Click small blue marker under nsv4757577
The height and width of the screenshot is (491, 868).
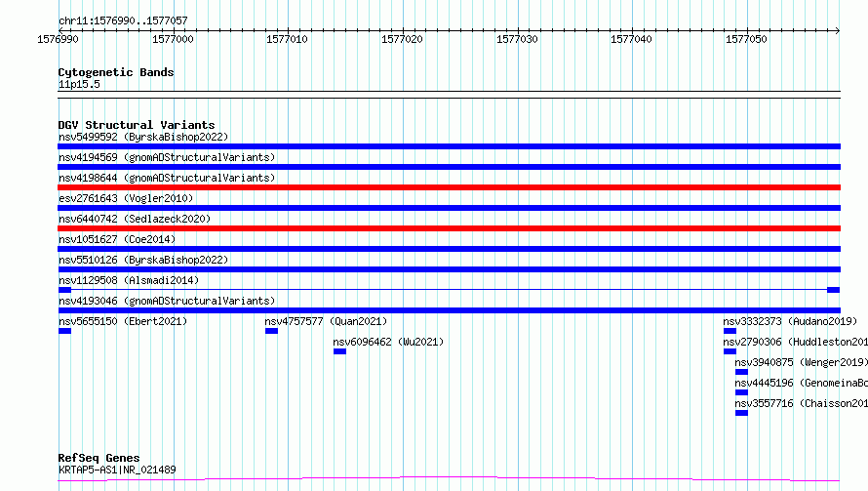click(271, 331)
